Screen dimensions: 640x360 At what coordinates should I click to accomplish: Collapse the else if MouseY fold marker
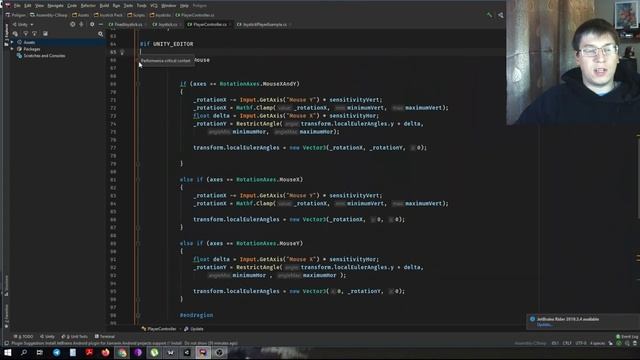point(138,243)
